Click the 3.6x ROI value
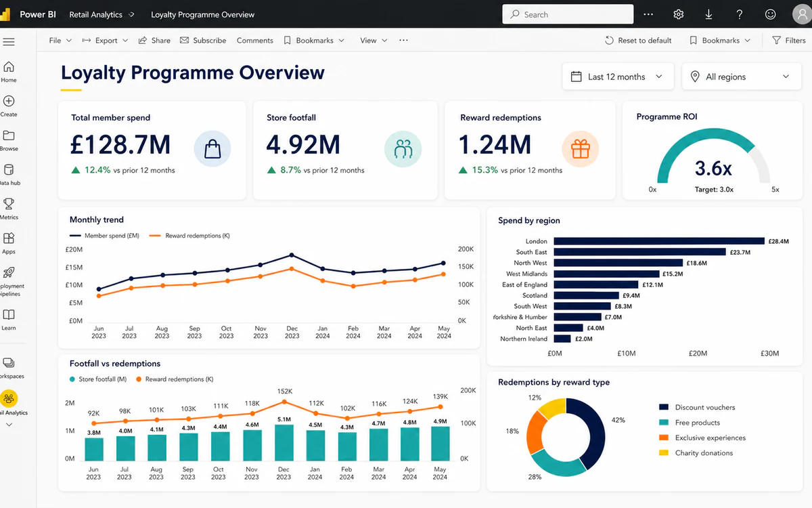This screenshot has width=812, height=508. click(x=713, y=167)
